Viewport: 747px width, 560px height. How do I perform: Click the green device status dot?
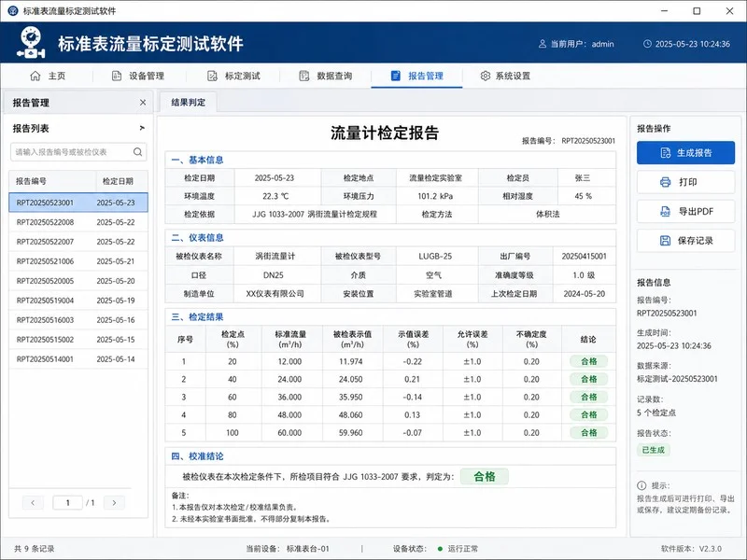click(x=440, y=549)
